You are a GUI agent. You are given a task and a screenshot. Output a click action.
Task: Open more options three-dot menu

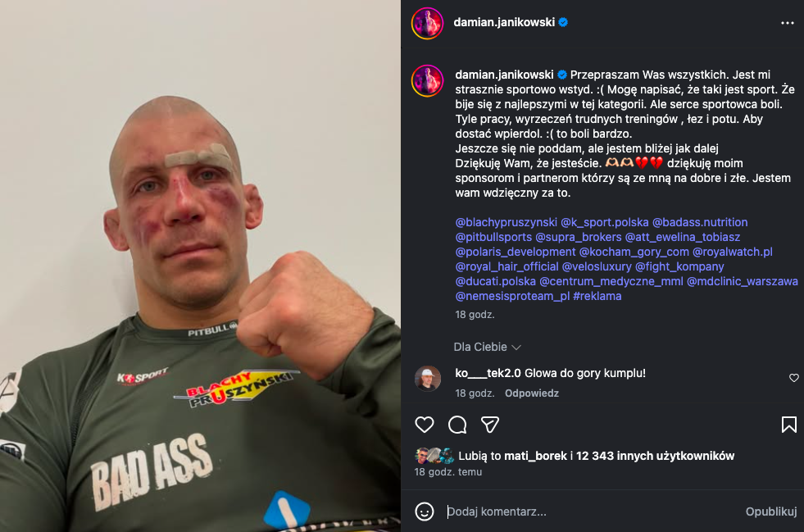coord(787,23)
